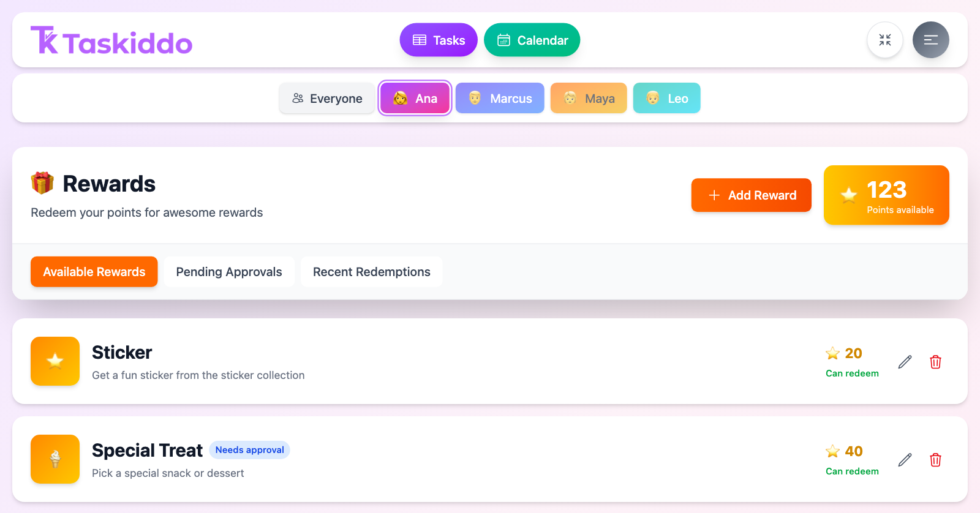The image size is (980, 513).
Task: Delete the Special Treat reward trash icon
Action: pos(935,460)
